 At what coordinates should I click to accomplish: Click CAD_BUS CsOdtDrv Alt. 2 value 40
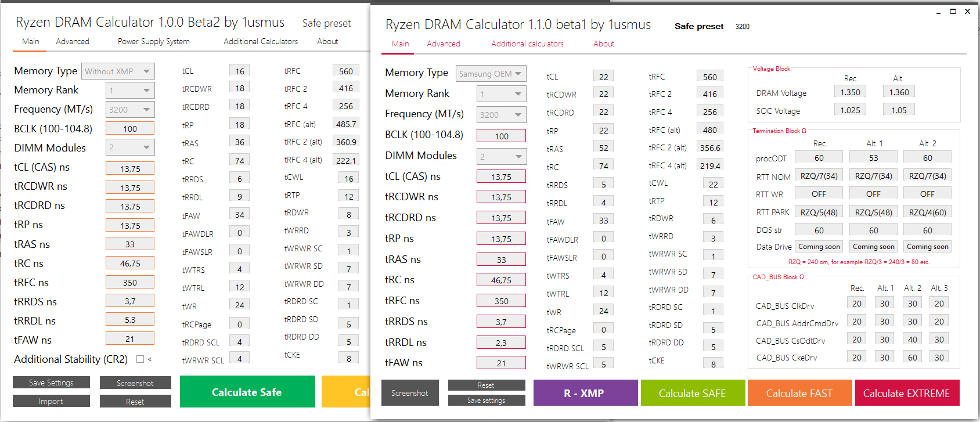913,339
